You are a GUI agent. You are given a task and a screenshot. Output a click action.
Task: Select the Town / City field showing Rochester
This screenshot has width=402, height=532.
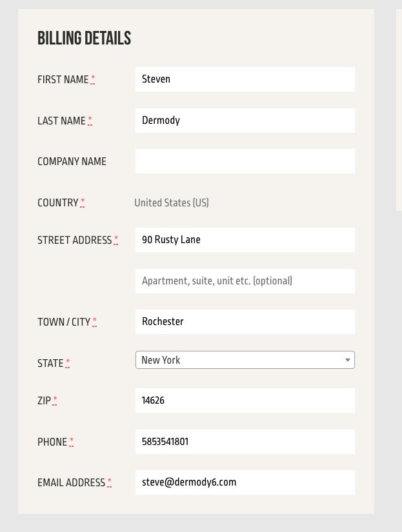[x=245, y=322]
